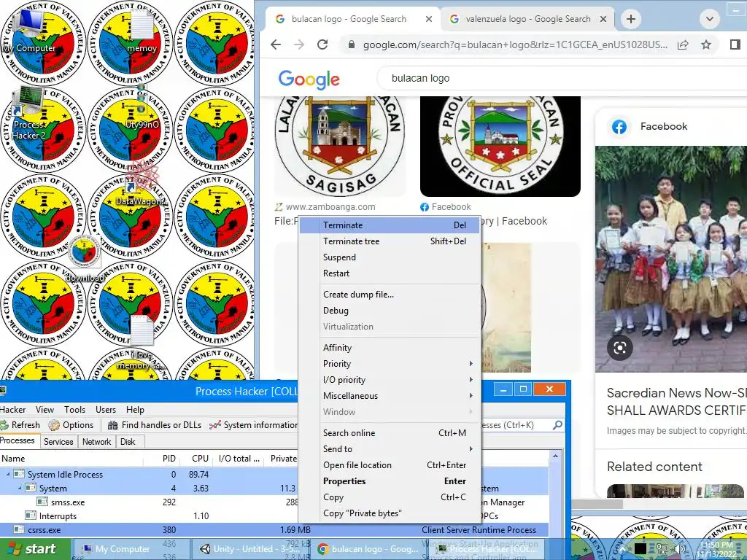747x560 pixels.
Task: Choose Terminate tree menu entry
Action: click(x=390, y=241)
